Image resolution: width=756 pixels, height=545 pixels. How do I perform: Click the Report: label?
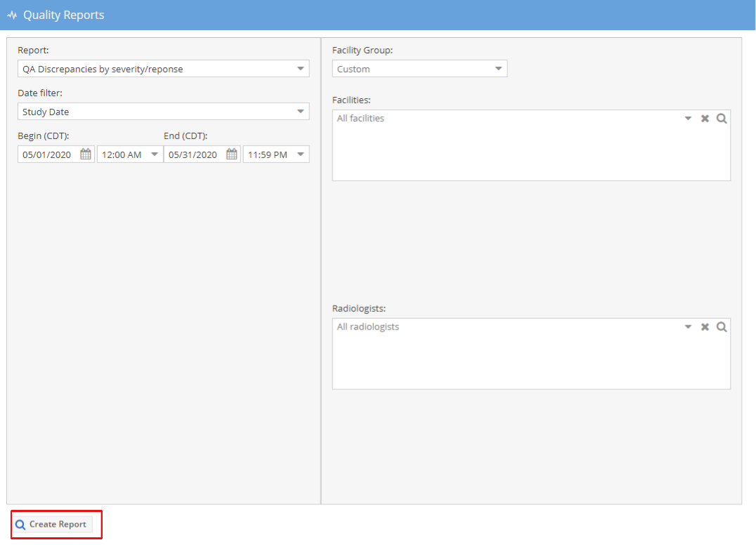(x=33, y=50)
